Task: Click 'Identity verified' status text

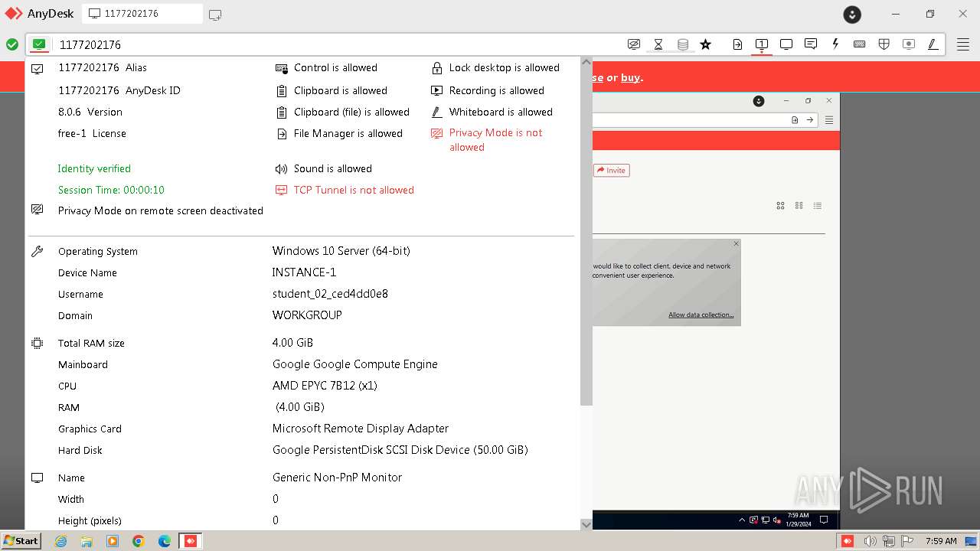Action: pos(94,168)
